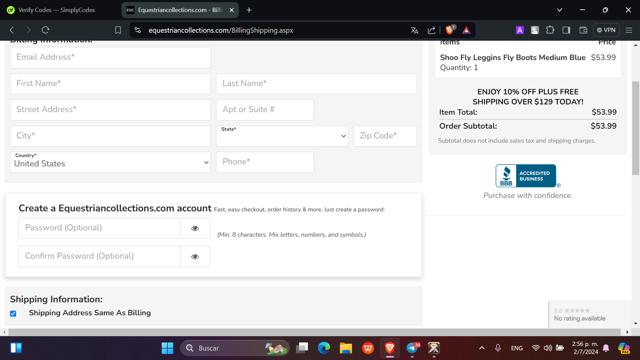Click the translate page icon
Screen dimensions: 640x360
point(415,30)
